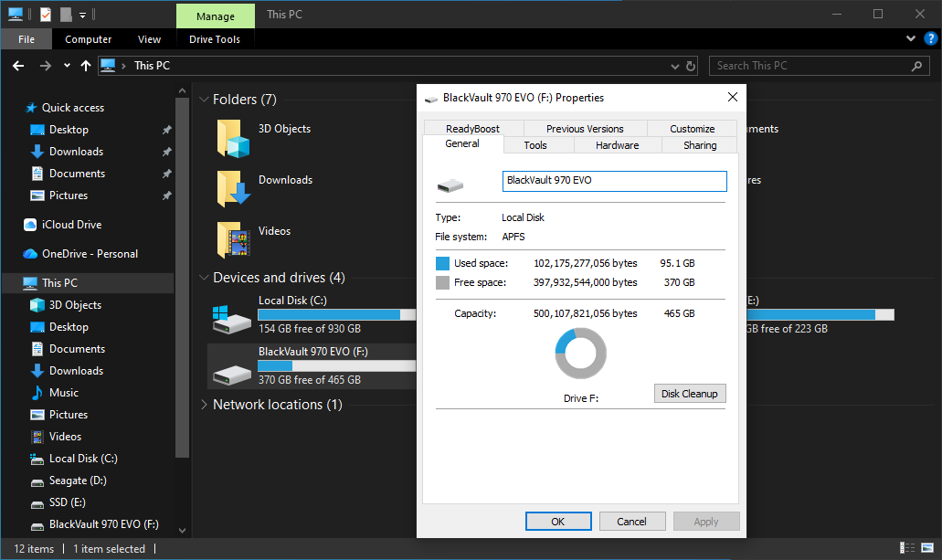Click Properties icon in quick access toolbar
942x560 pixels.
[x=46, y=14]
